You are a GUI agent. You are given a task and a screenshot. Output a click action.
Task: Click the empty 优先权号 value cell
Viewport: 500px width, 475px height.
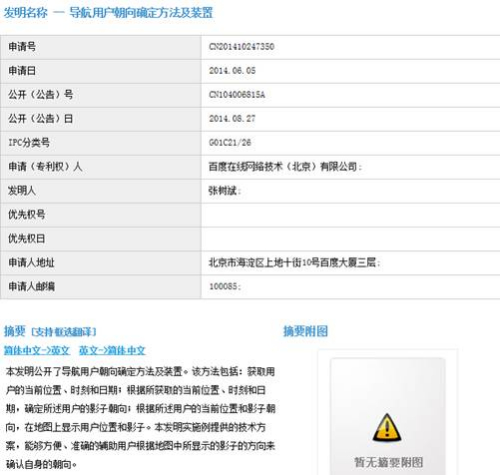pyautogui.click(x=351, y=215)
